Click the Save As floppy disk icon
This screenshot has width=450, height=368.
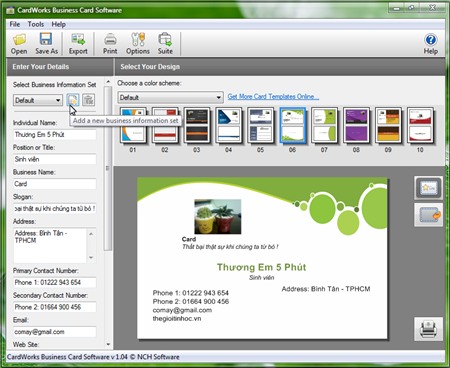[46, 44]
